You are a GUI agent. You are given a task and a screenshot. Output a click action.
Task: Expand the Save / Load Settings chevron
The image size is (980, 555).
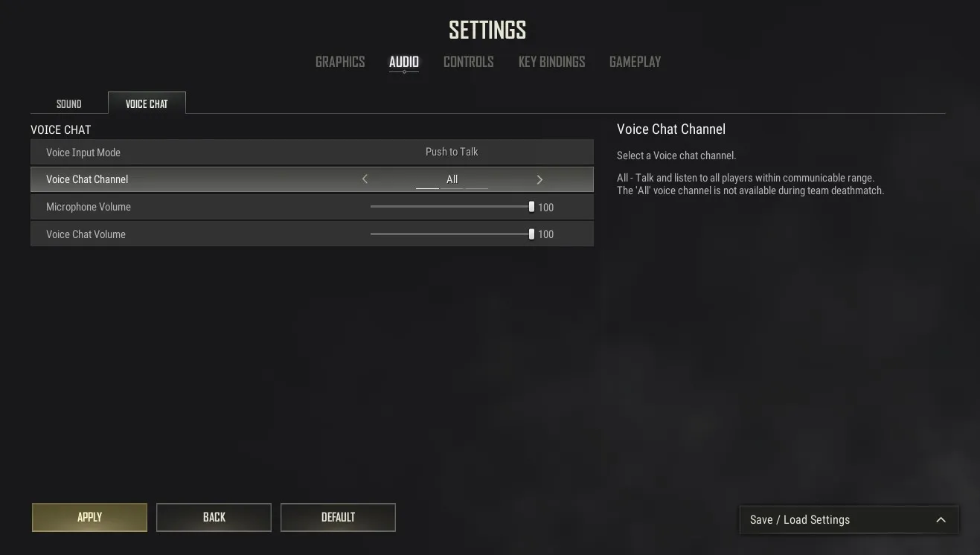941,520
